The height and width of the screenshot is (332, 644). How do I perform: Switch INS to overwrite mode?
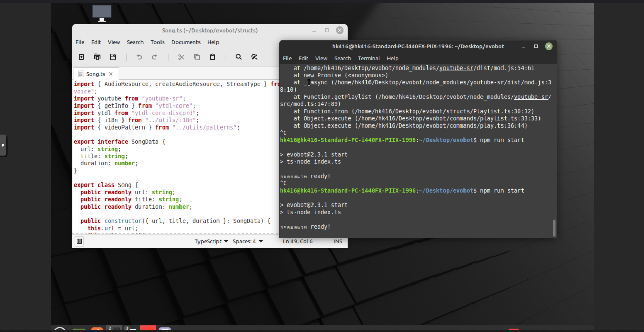pos(337,241)
